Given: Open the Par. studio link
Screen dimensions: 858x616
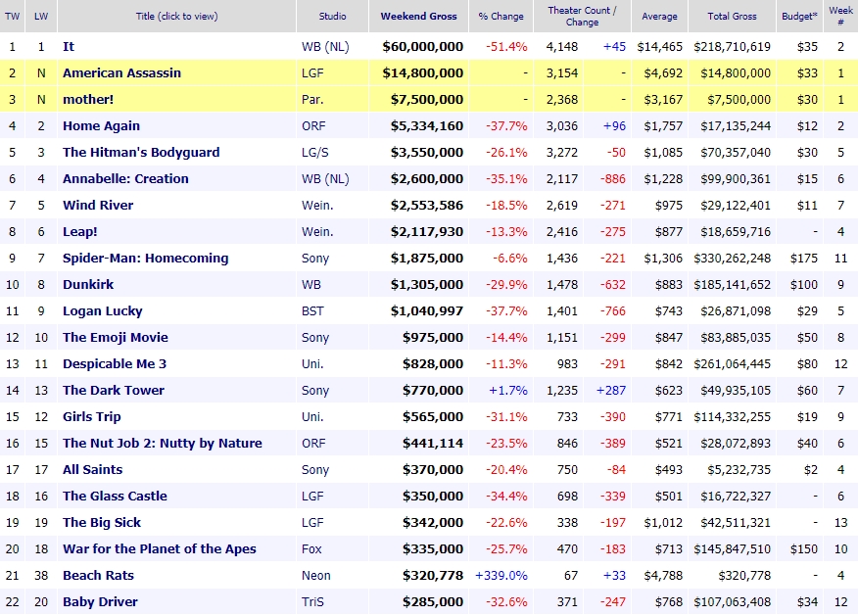Looking at the screenshot, I should [x=312, y=100].
